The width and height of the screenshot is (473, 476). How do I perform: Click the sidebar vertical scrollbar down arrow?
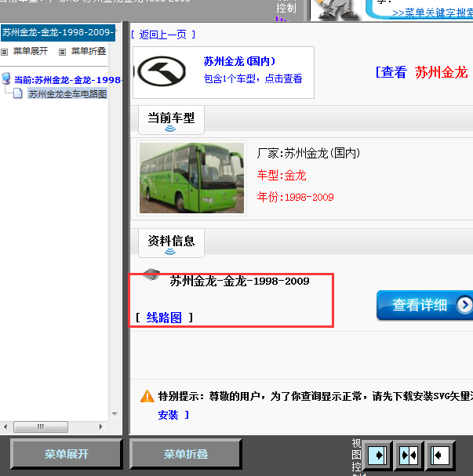pos(115,414)
